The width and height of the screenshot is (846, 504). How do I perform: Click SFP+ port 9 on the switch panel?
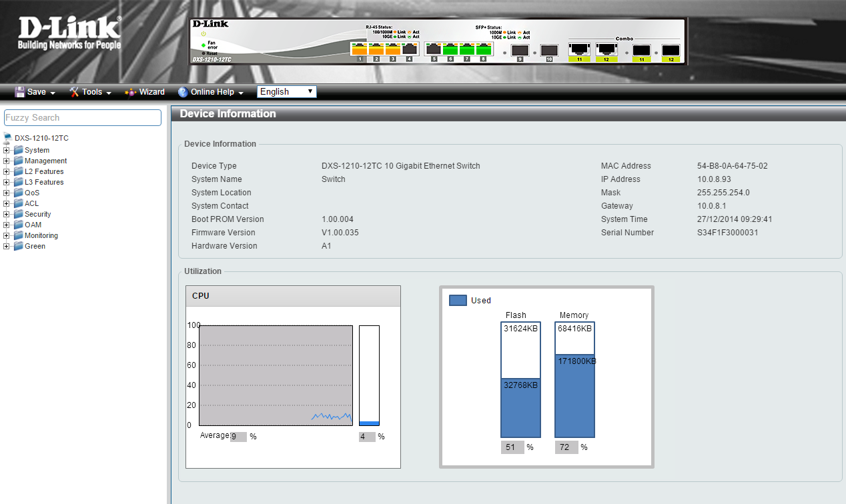520,50
